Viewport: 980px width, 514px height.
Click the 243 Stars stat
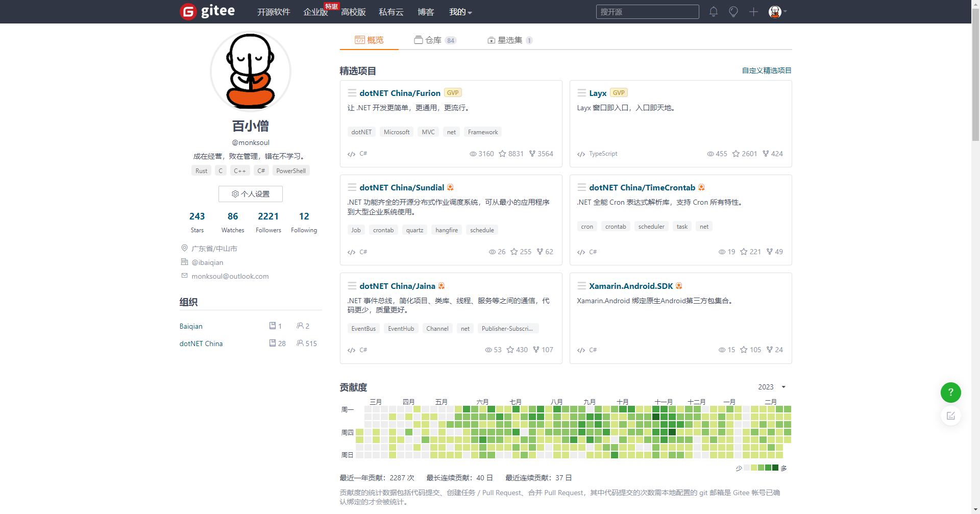click(x=197, y=223)
